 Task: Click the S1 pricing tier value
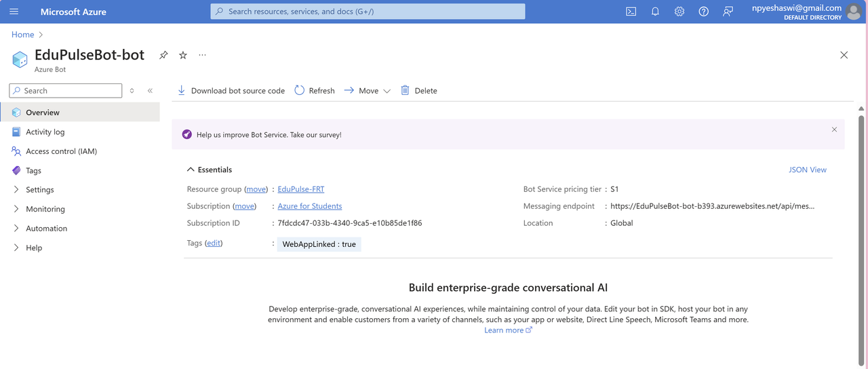point(614,189)
